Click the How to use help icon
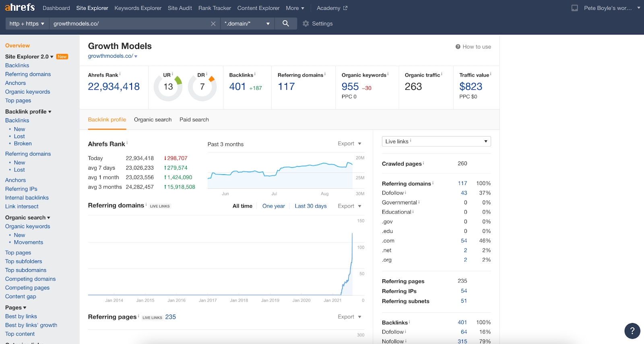Image resolution: width=644 pixels, height=344 pixels. click(458, 47)
